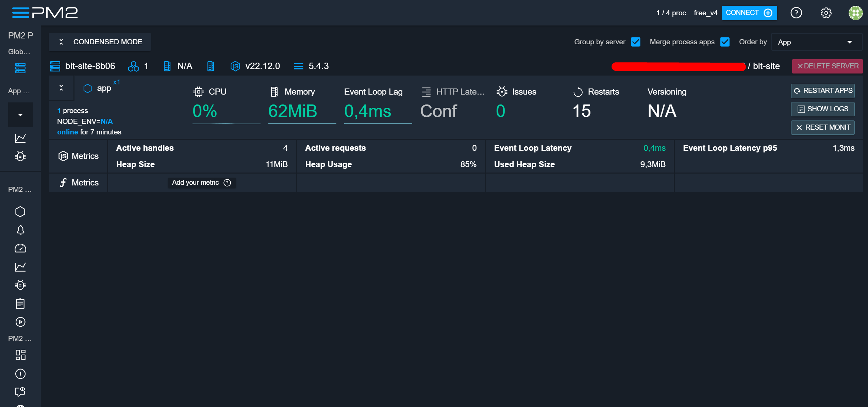Click the app hexagon icon

tap(88, 88)
